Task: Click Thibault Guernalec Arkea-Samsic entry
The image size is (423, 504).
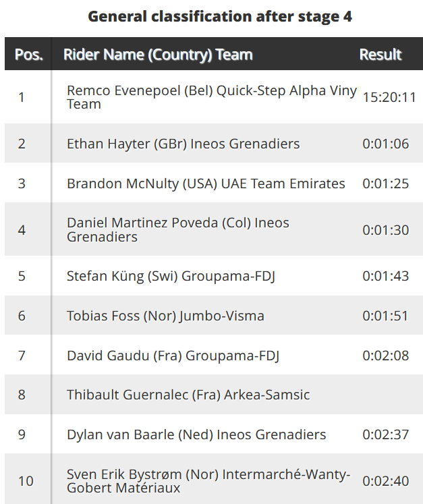Action: 188,395
